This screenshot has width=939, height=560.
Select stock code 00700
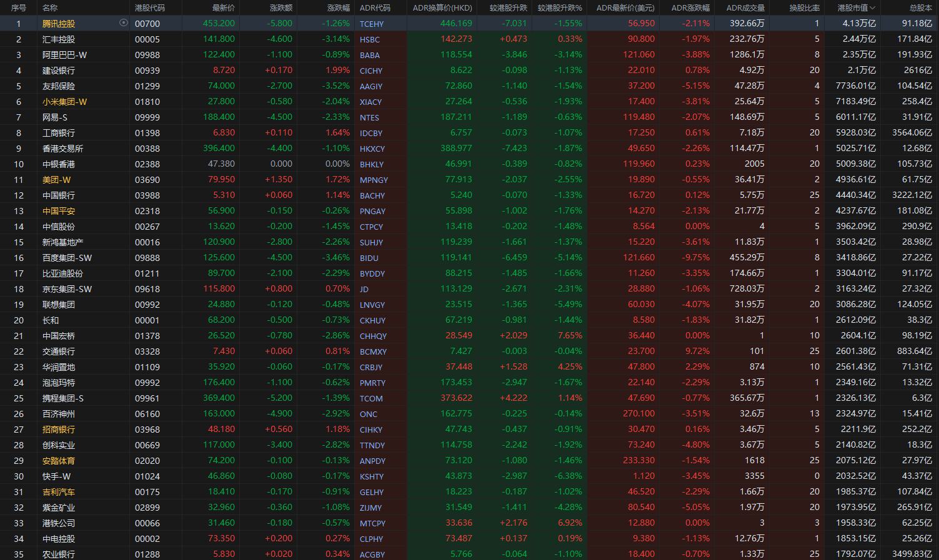coord(147,23)
